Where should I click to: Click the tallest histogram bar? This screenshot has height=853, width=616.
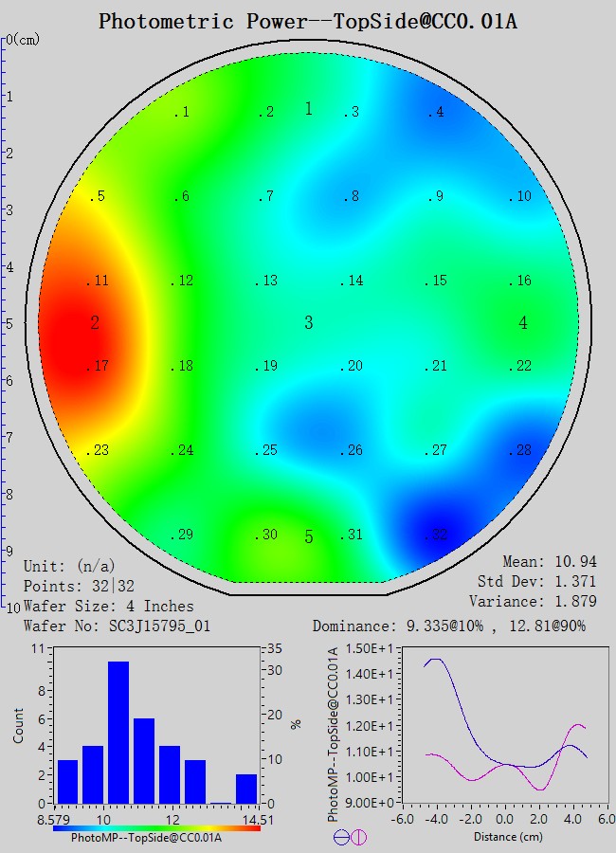coord(118,732)
